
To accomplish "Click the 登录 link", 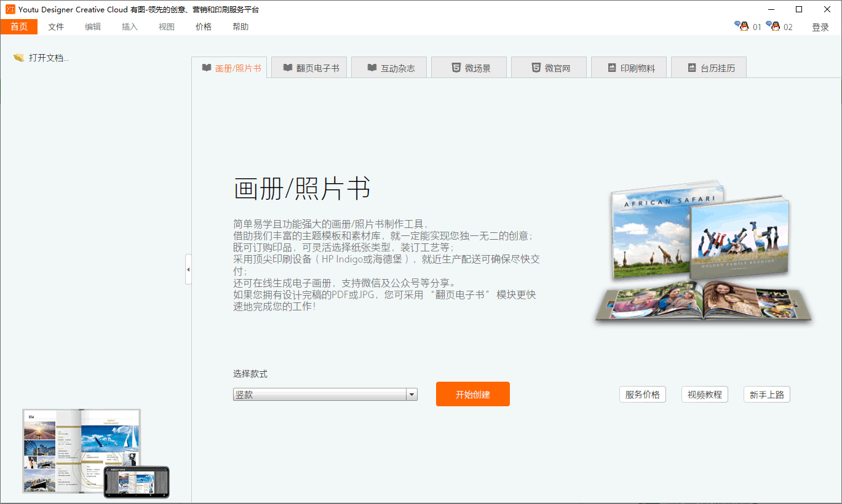I will click(820, 27).
